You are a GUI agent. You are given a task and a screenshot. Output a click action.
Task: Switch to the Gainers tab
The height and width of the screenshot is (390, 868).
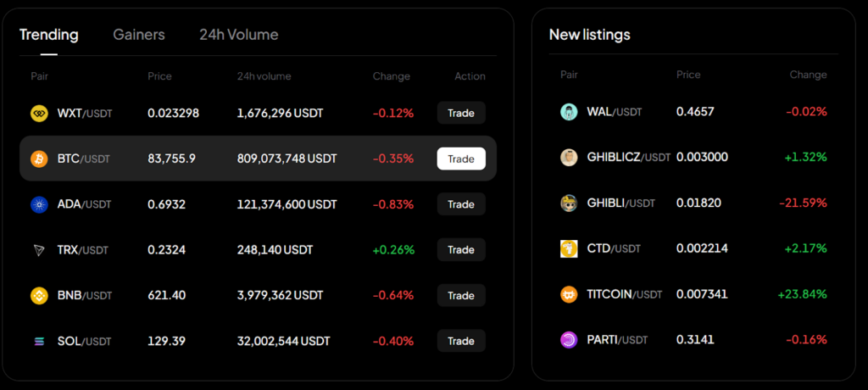coord(139,35)
